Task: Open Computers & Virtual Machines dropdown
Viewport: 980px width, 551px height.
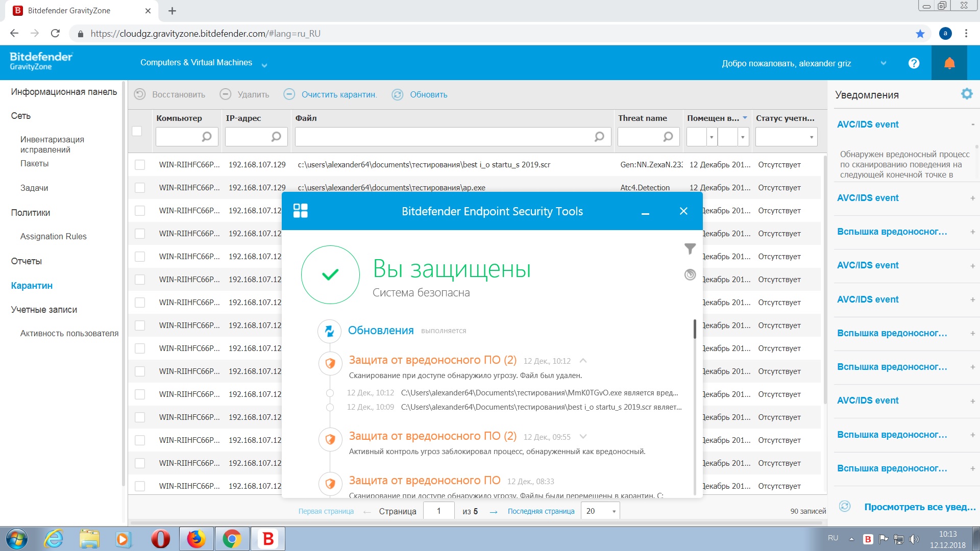Action: point(203,63)
